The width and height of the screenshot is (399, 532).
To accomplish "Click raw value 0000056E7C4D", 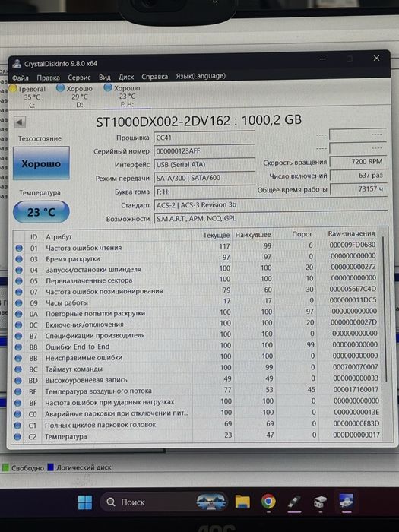I will pos(353,289).
